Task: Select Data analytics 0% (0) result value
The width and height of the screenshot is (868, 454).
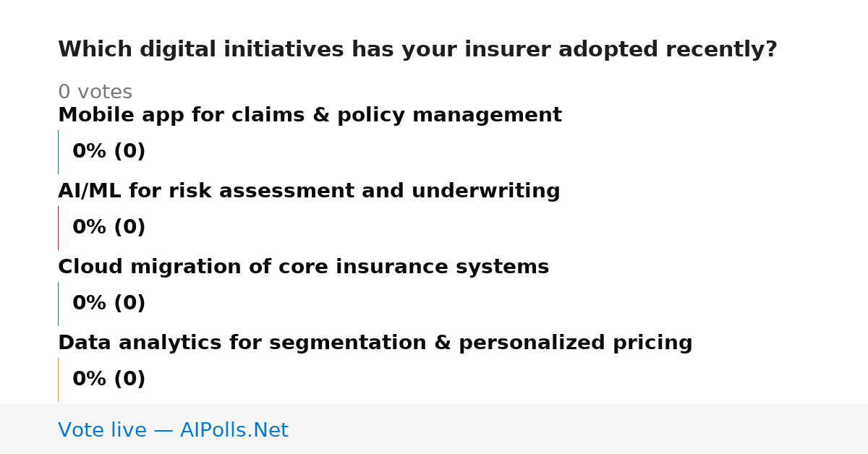Action: (x=109, y=380)
